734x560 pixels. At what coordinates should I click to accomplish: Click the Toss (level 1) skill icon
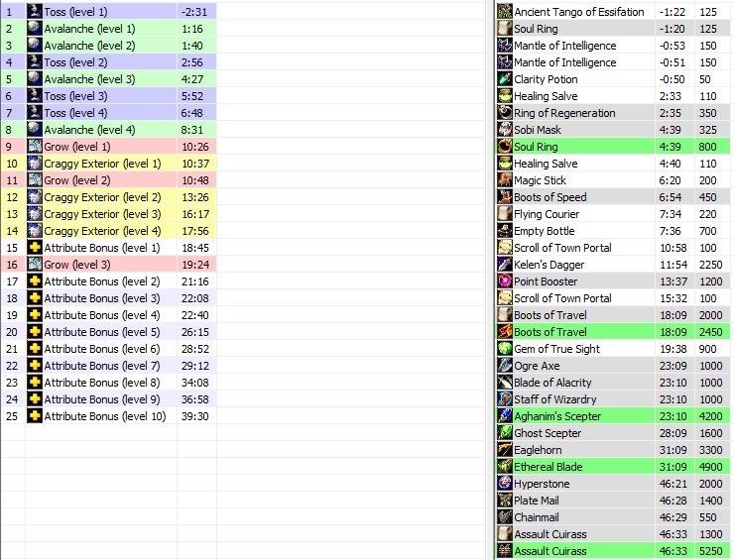click(35, 11)
